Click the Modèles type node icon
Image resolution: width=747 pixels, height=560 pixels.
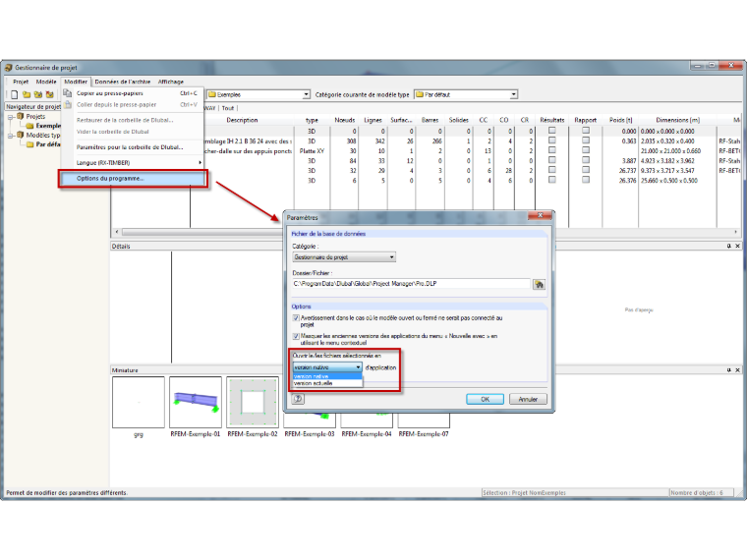coord(20,136)
